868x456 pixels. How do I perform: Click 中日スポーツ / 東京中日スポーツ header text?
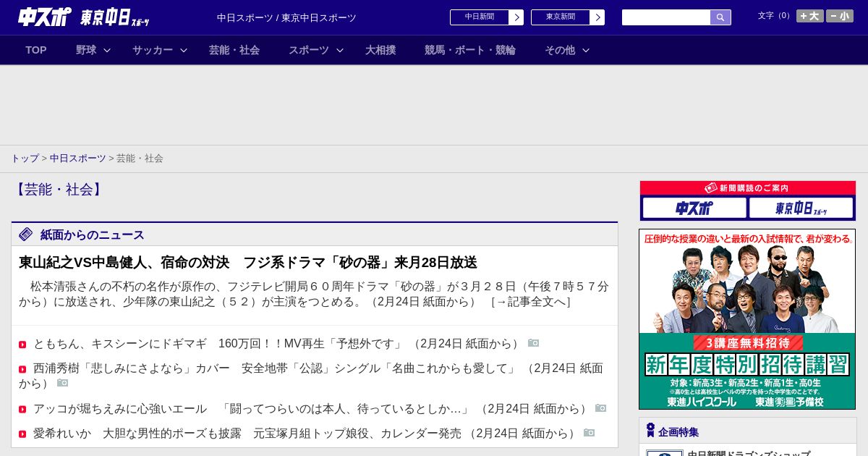pos(286,17)
